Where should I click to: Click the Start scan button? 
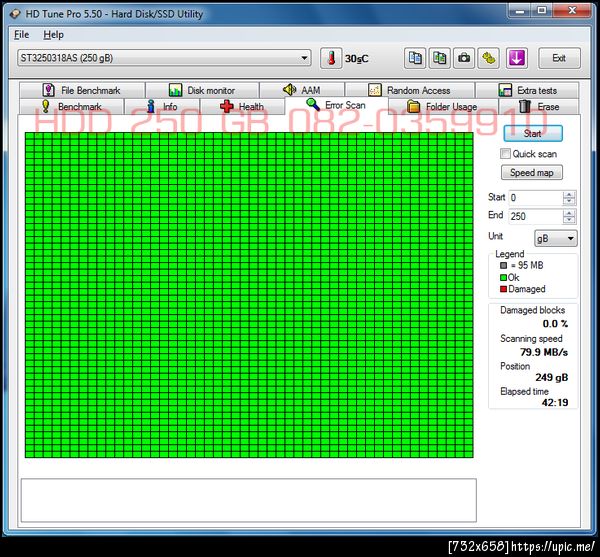533,134
